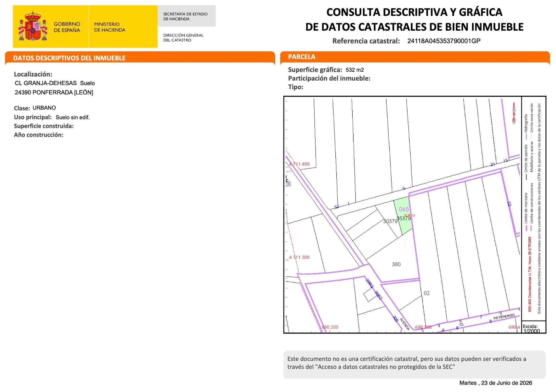Click the street name "REVERENDO" on the map
This screenshot has height=392, width=556.
504,316
